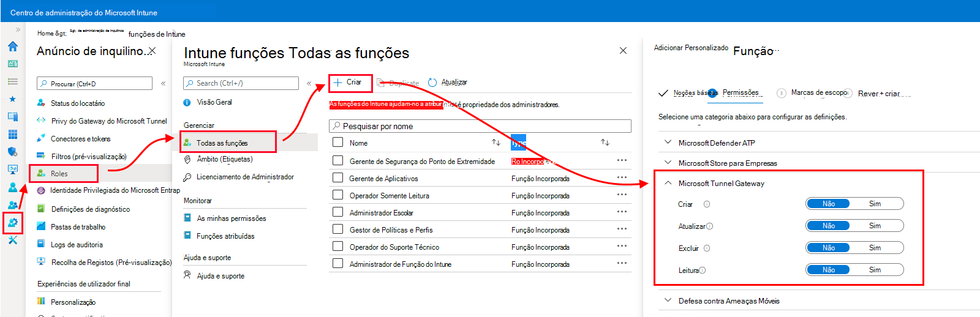The image size is (980, 317).
Task: Open Definições de diagnóstico
Action: click(x=91, y=209)
